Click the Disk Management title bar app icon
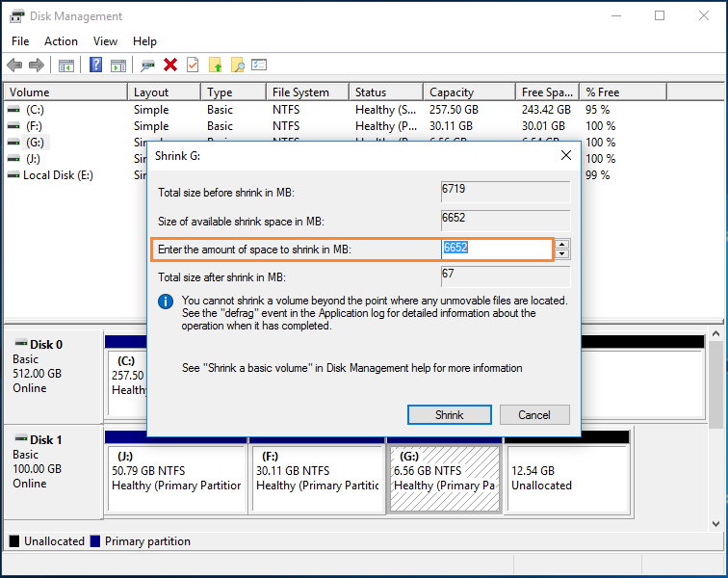The height and width of the screenshot is (578, 728). [16, 16]
